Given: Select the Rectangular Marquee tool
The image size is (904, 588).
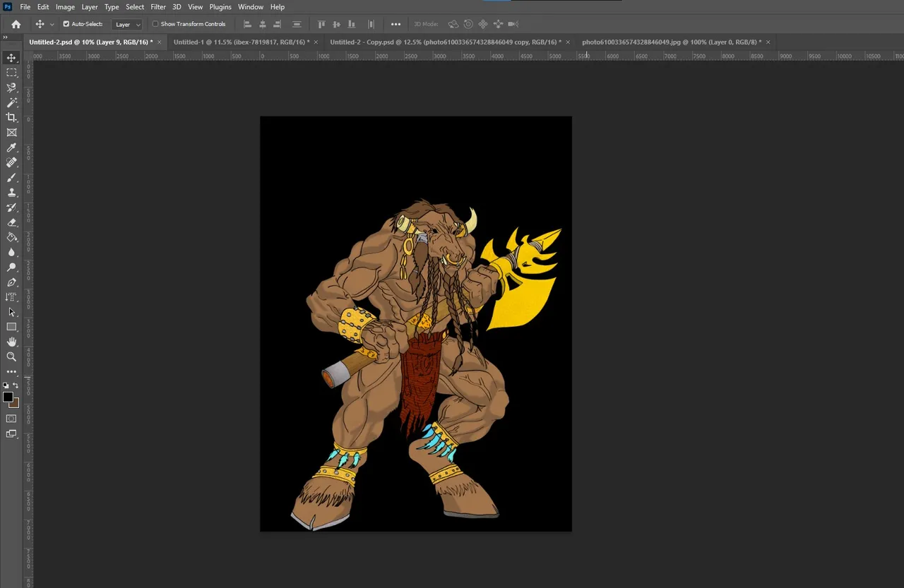Looking at the screenshot, I should click(11, 73).
